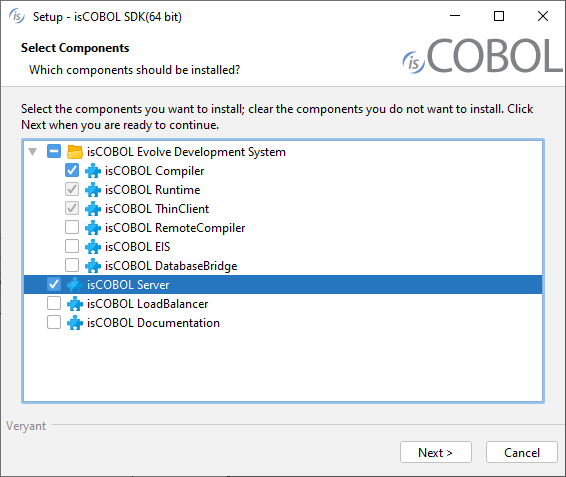Uncheck the isCOBOL Server checkbox

pos(54,284)
